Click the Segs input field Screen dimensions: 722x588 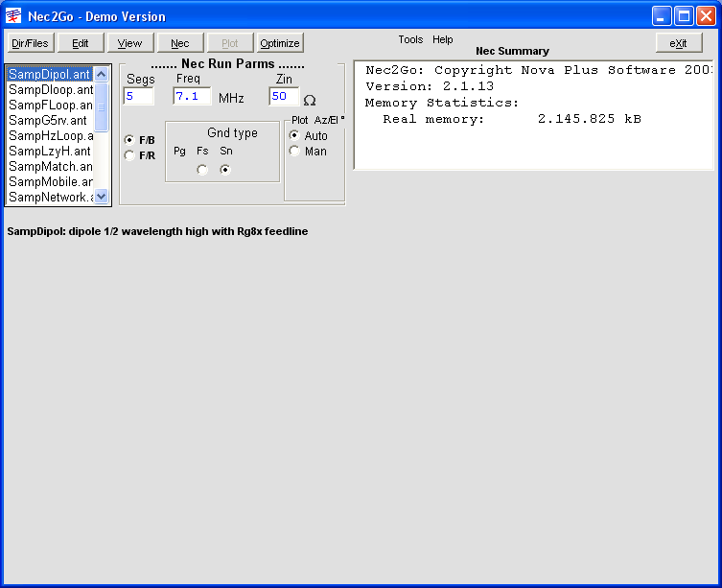[139, 96]
